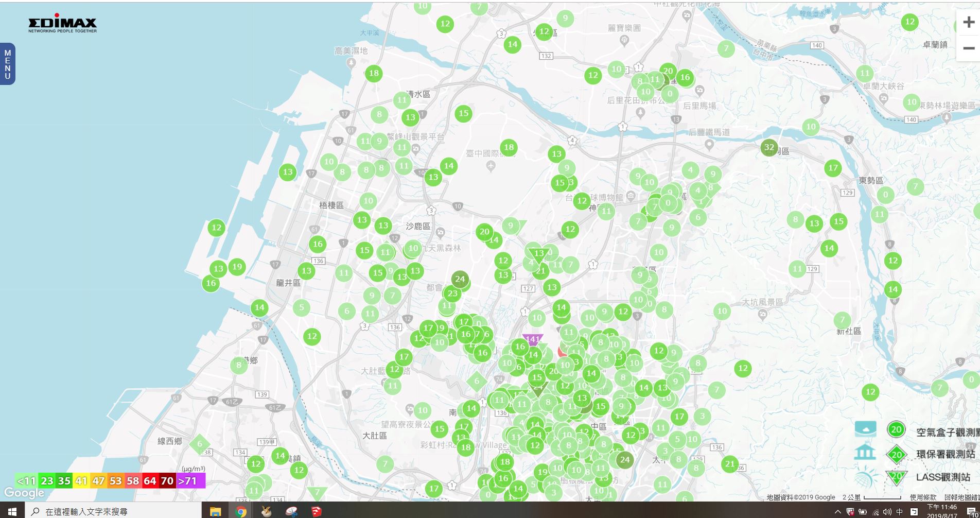
Task: Click the 臺中國際機場 airport icon
Action: (491, 165)
